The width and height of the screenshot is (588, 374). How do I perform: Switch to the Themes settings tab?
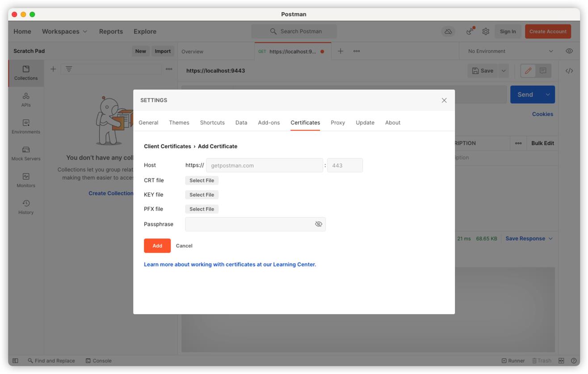coord(179,123)
